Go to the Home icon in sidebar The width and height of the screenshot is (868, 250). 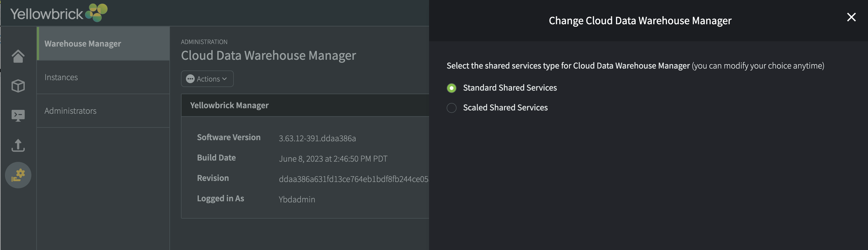click(18, 56)
